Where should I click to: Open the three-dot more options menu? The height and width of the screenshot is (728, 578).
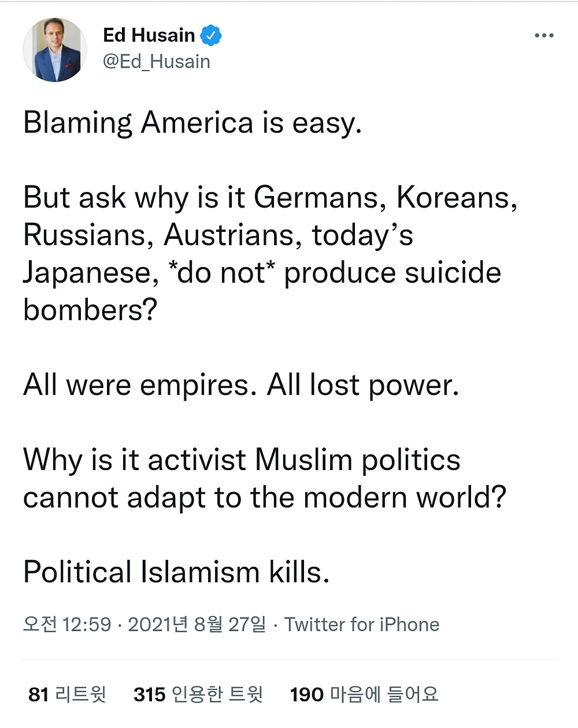544,36
